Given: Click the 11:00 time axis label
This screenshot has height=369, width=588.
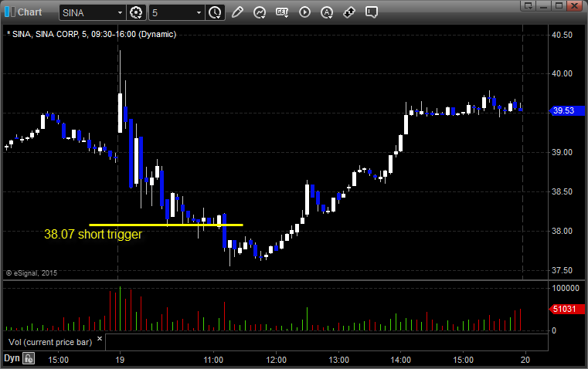Looking at the screenshot, I should (213, 360).
